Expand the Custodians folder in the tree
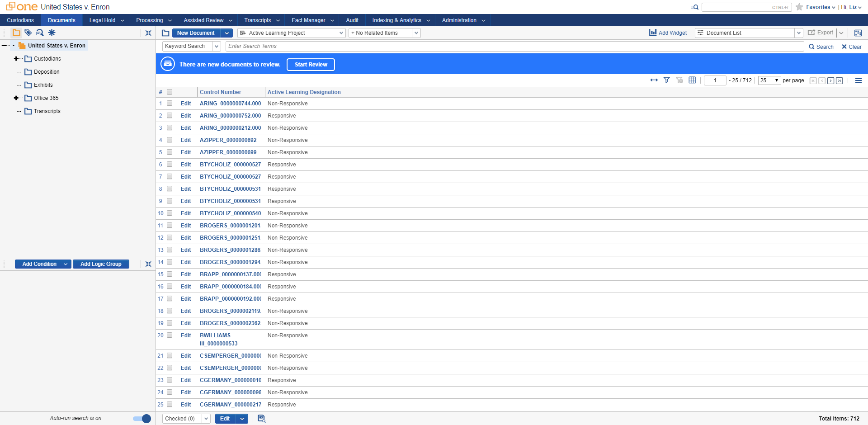 16,59
